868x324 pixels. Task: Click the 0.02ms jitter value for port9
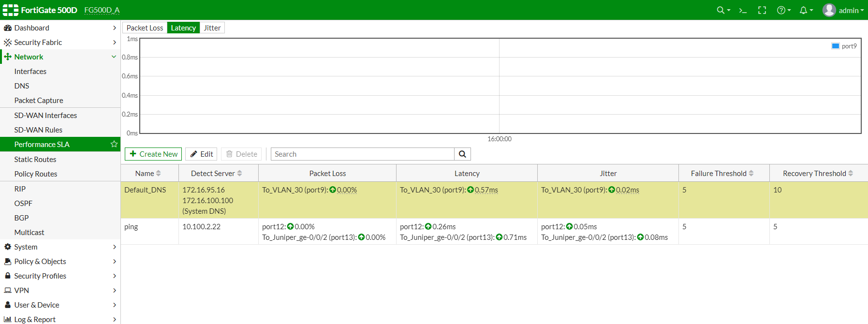(628, 190)
